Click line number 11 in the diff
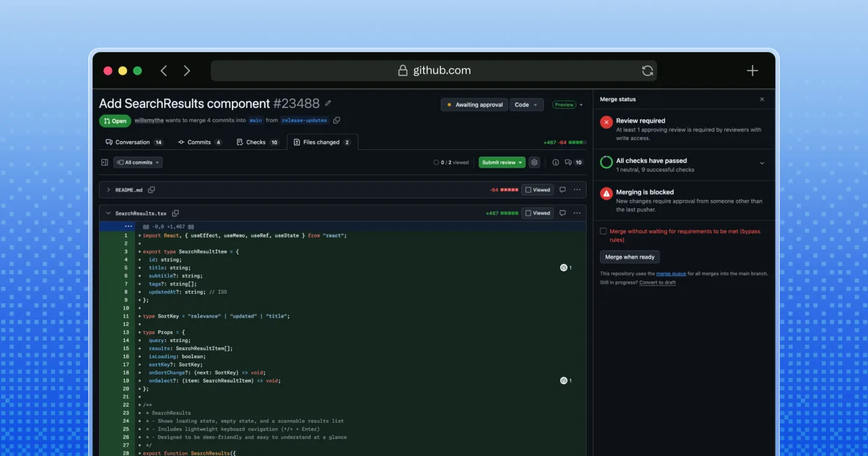 pos(126,316)
